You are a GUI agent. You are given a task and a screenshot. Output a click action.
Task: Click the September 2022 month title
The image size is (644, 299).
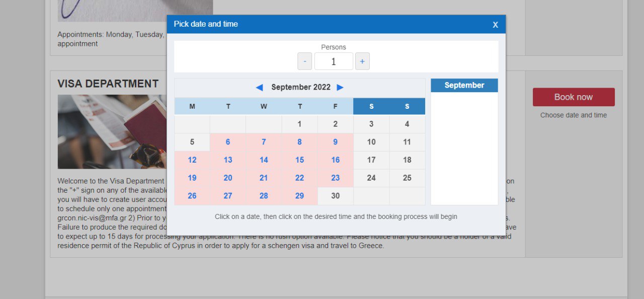301,87
